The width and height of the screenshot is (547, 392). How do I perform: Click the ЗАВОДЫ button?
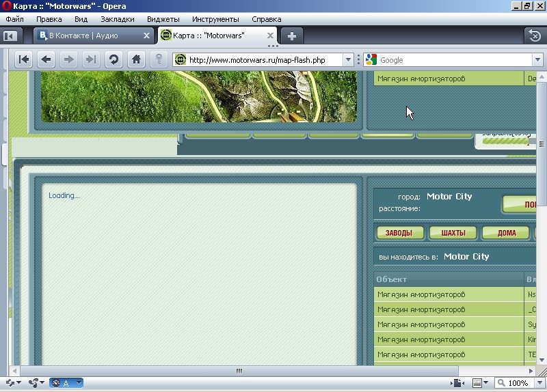pos(399,233)
